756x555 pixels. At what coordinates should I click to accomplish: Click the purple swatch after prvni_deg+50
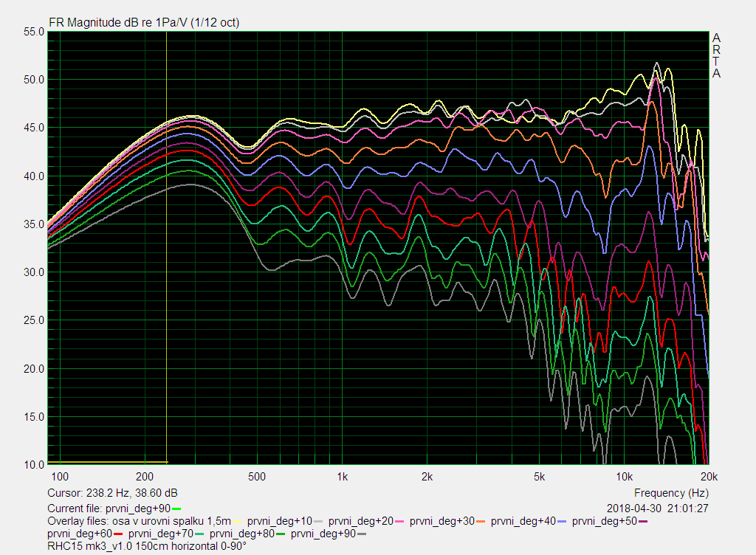tap(643, 521)
